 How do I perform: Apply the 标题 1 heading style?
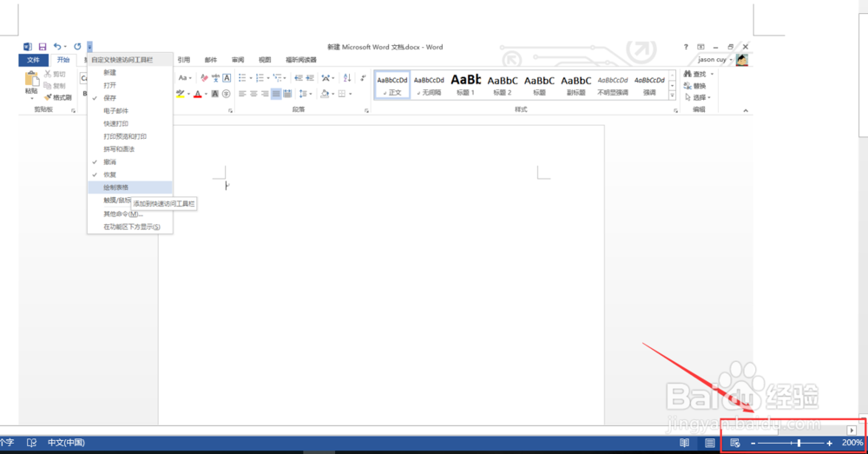[x=465, y=85]
